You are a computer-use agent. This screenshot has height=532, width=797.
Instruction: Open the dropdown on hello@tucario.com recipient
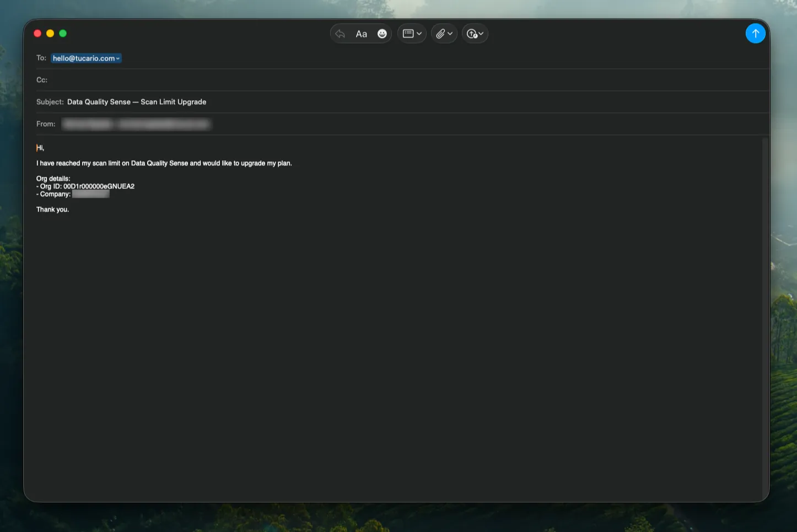point(117,58)
